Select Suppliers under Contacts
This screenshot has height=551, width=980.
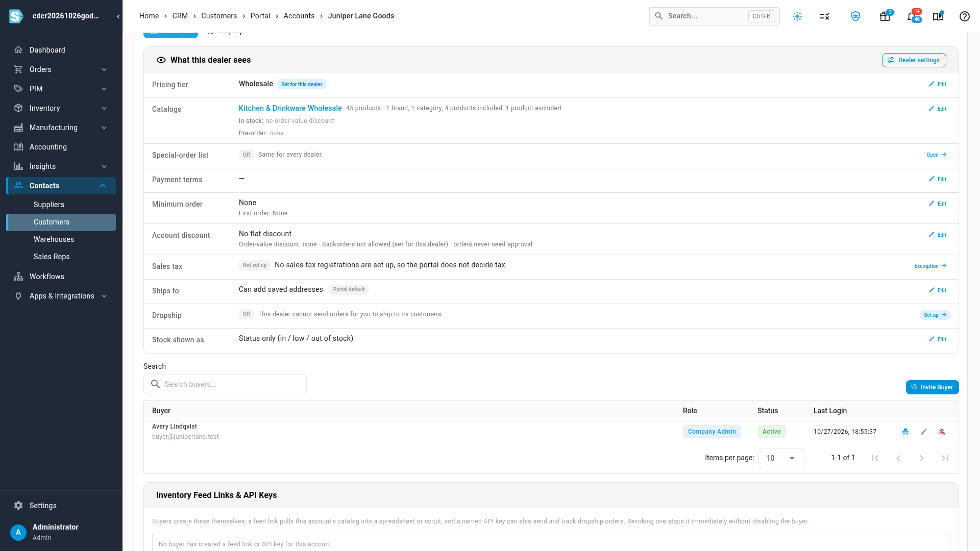tap(61, 205)
